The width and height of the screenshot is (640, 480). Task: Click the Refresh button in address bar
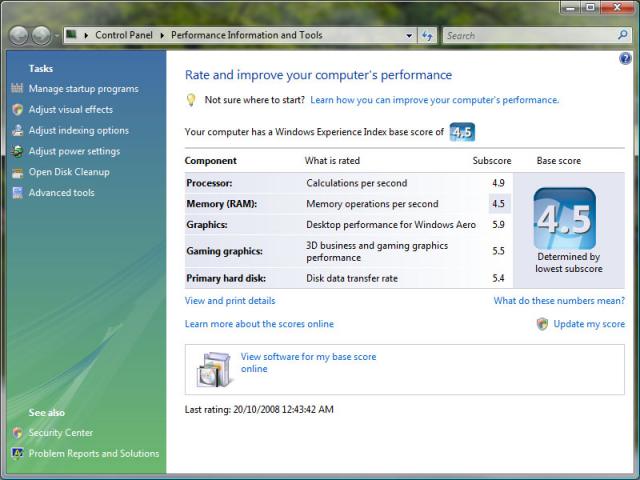(427, 36)
